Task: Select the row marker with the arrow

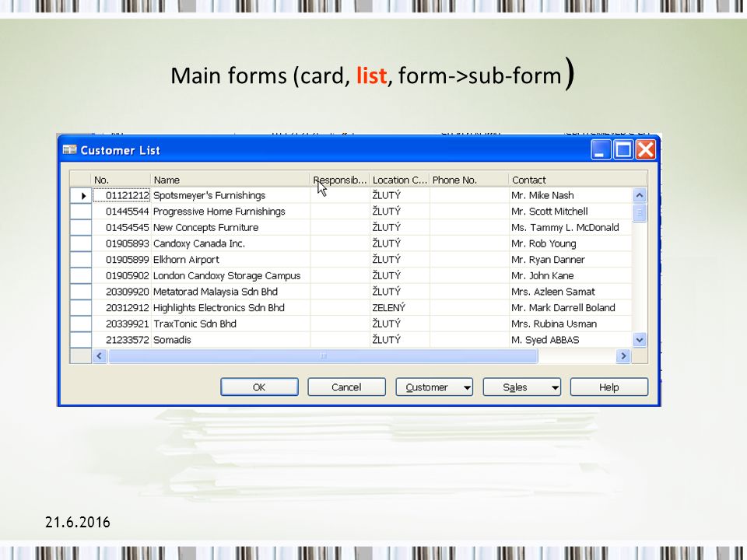Action: (80, 195)
